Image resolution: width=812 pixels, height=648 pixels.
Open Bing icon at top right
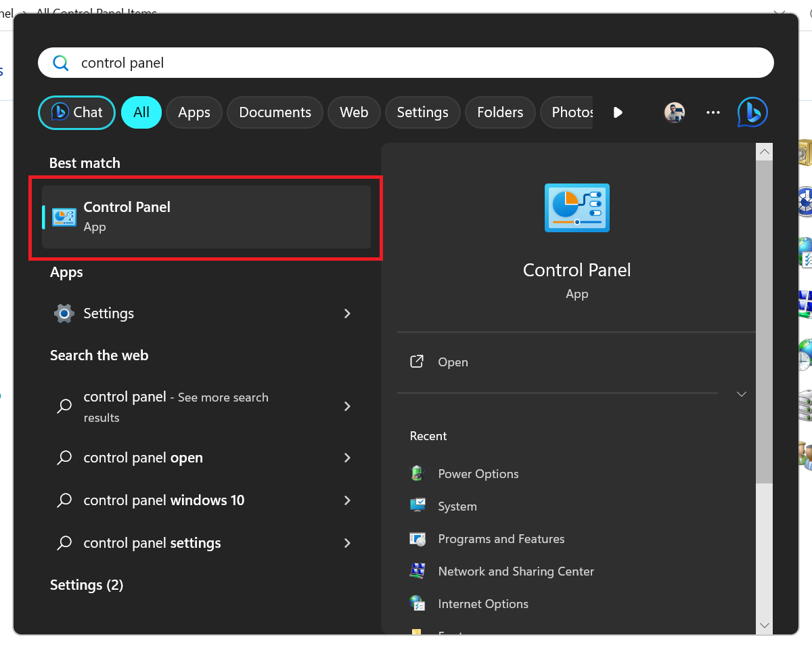pos(752,112)
